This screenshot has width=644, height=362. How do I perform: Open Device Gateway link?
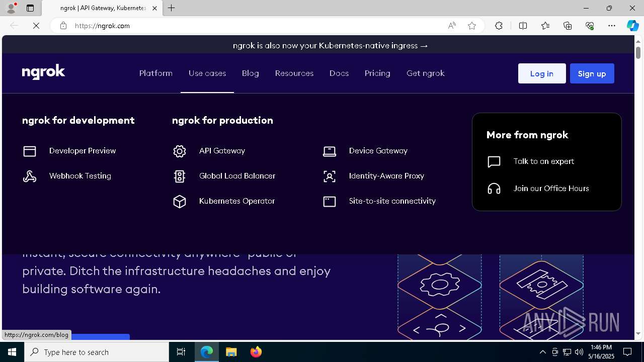coord(378,151)
